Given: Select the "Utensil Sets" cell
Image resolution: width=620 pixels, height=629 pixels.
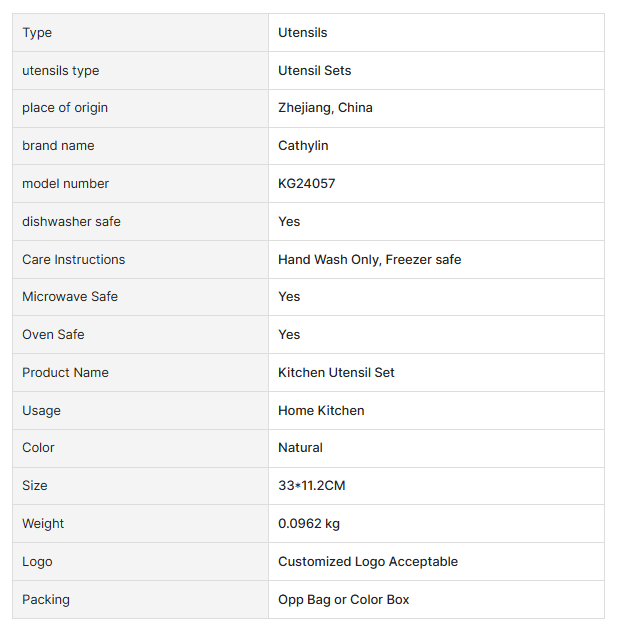Looking at the screenshot, I should (314, 71).
